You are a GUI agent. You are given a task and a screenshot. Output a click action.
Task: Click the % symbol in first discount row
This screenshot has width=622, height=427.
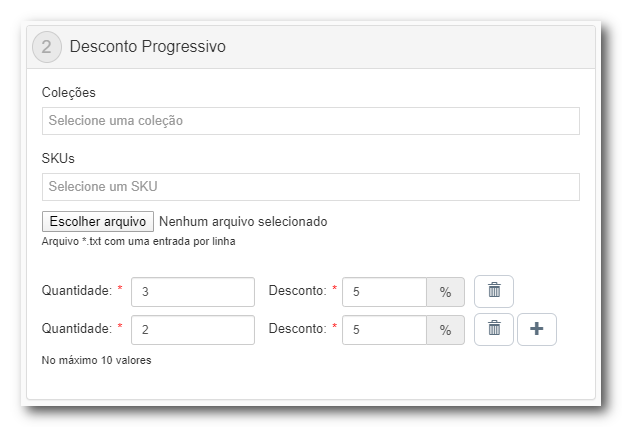[x=445, y=292]
